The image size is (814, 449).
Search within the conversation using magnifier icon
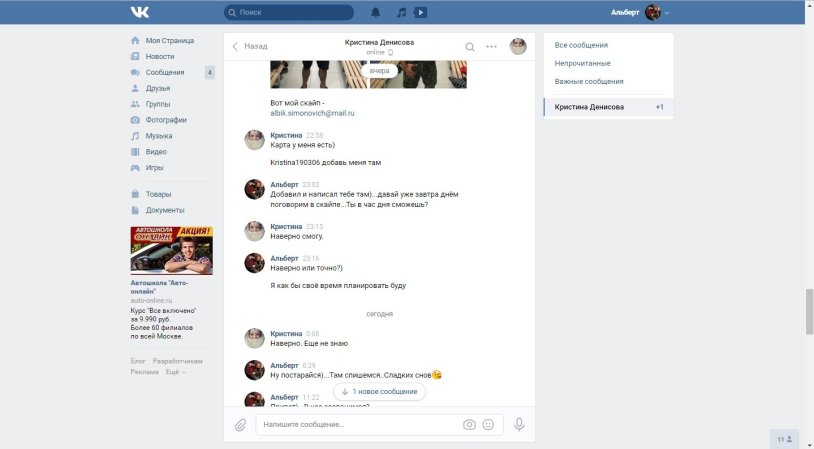(x=470, y=46)
